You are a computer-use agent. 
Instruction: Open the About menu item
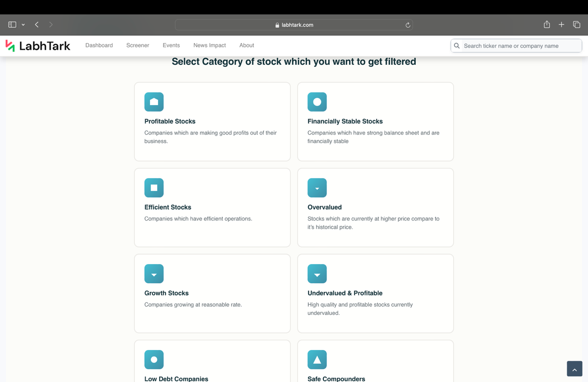(246, 46)
